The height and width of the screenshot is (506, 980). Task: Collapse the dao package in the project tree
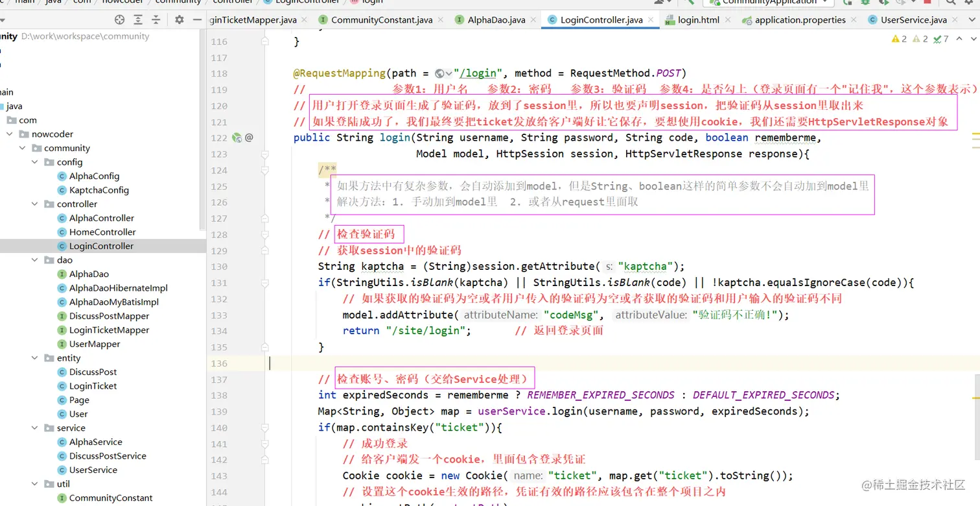[x=34, y=259]
